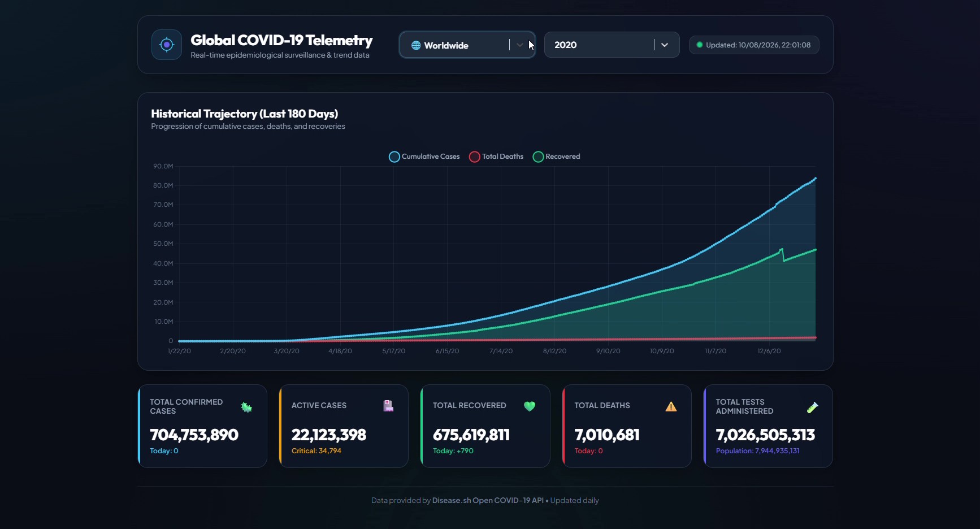This screenshot has height=529, width=980.
Task: Click the green status dot beside Updated
Action: click(x=700, y=45)
